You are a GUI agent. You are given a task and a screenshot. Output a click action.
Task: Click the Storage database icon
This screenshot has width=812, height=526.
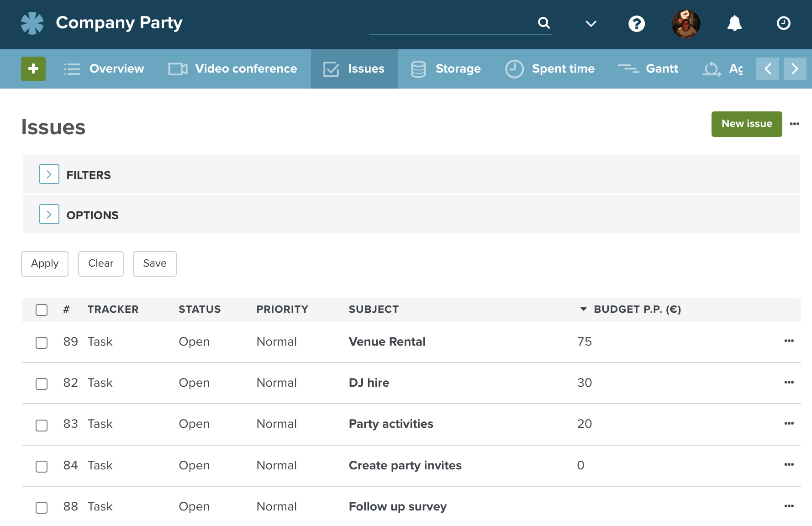coord(418,69)
